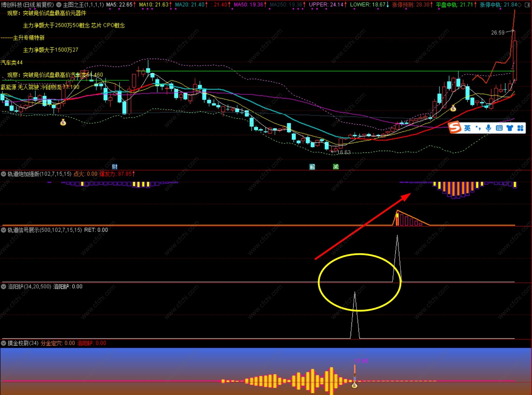This screenshot has width=532, height=395.
Task: Click the 摸金校尉(34) indicator title
Action: pos(23,343)
